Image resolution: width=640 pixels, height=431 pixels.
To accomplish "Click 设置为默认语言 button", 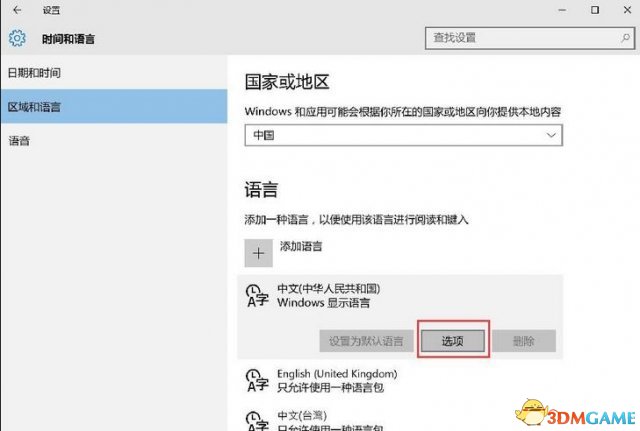I will coord(366,341).
